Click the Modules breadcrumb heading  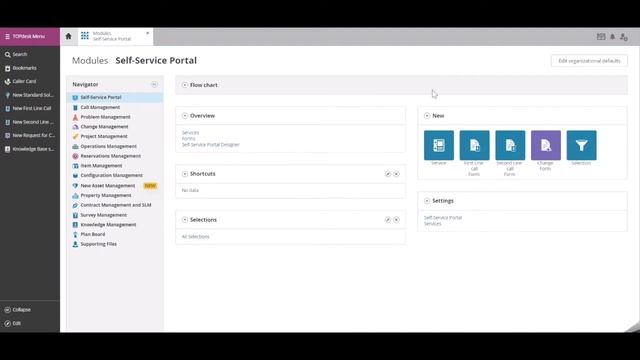[x=90, y=60]
